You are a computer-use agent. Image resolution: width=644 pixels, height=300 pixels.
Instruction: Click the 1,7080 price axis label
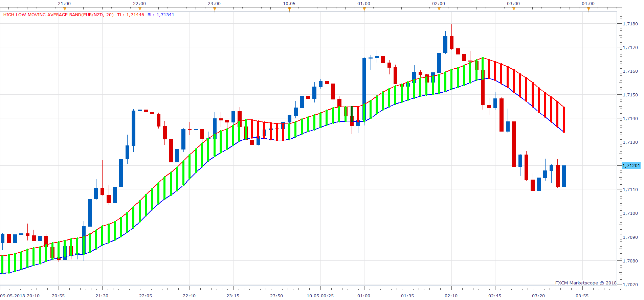click(x=630, y=261)
